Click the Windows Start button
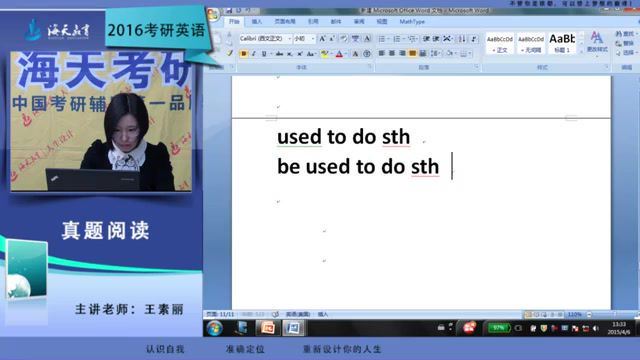Image resolution: width=640 pixels, height=360 pixels. pyautogui.click(x=214, y=328)
